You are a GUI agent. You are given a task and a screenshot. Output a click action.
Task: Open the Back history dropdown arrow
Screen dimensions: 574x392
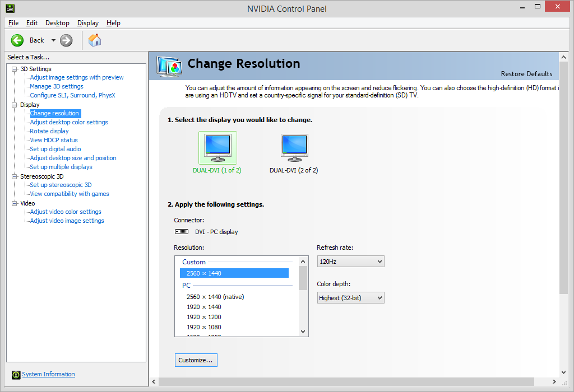pyautogui.click(x=53, y=40)
